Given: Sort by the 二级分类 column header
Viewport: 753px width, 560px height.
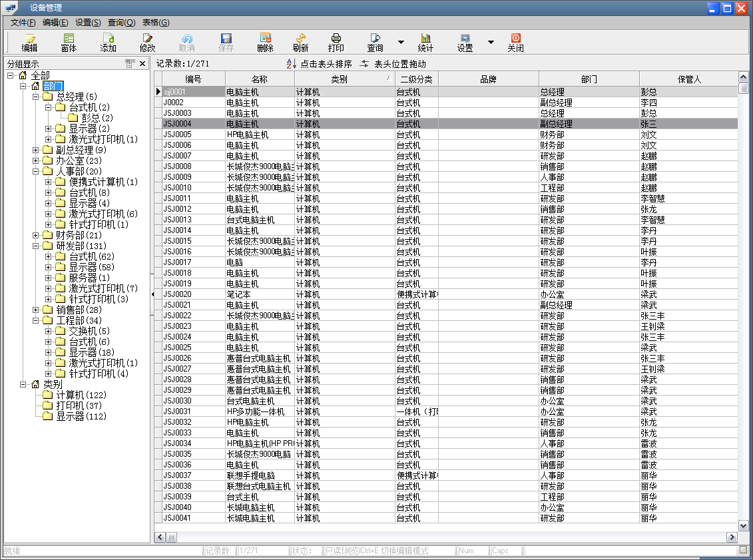Looking at the screenshot, I should [x=416, y=79].
